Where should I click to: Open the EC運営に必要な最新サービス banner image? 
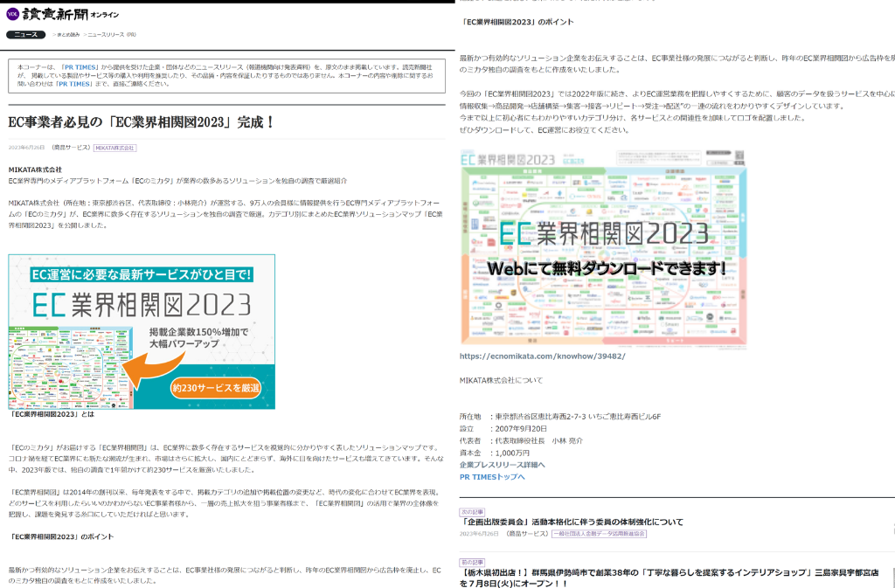coord(142,331)
